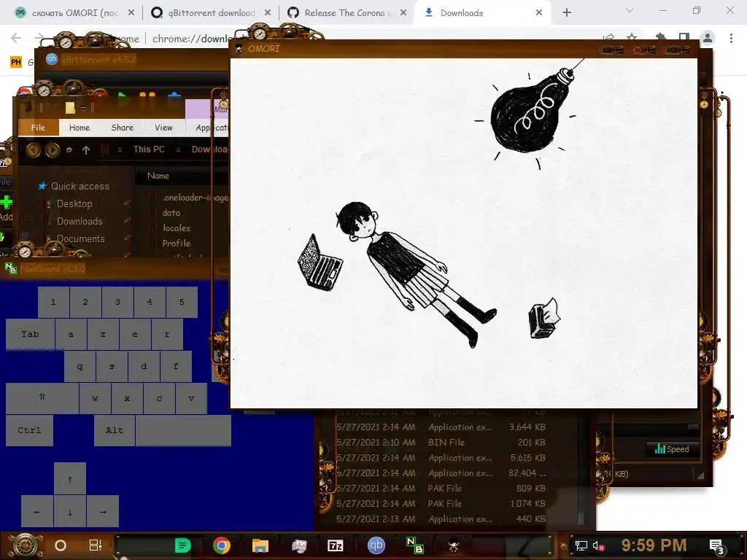This screenshot has height=560, width=747.
Task: Click the left arrow key in NohBoard
Action: point(38,511)
